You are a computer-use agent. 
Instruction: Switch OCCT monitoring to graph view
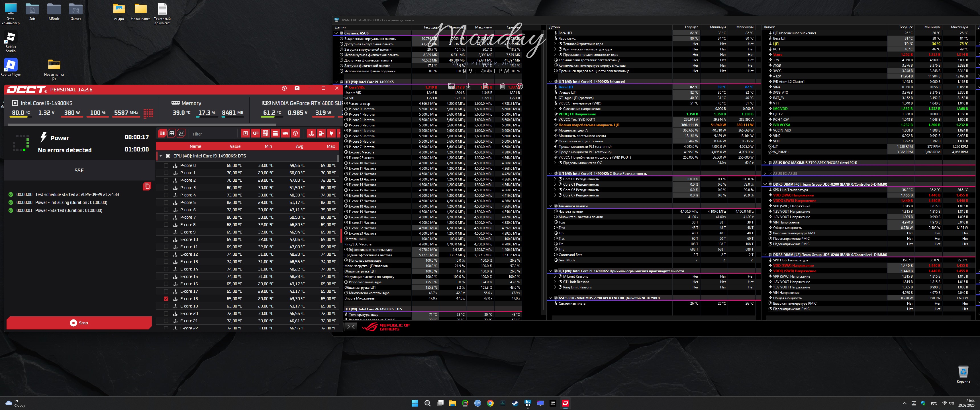[181, 133]
